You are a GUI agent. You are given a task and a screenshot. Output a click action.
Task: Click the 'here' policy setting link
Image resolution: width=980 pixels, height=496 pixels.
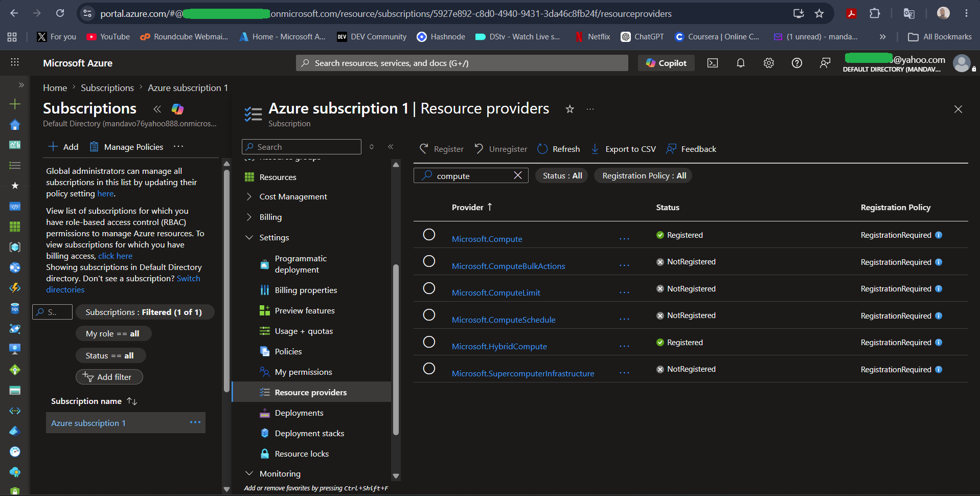[x=105, y=193]
